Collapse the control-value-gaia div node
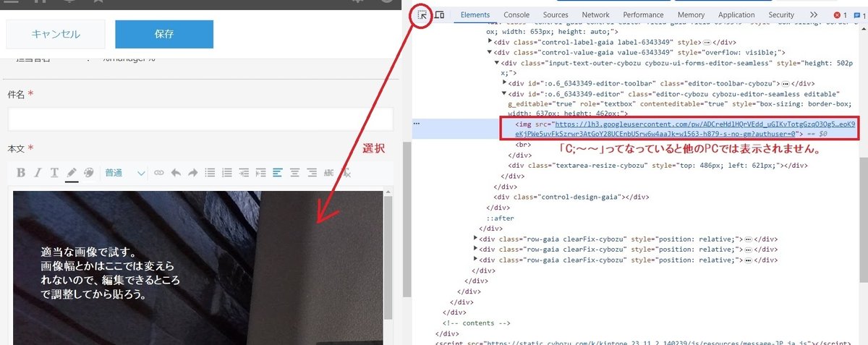The image size is (868, 345). click(490, 53)
